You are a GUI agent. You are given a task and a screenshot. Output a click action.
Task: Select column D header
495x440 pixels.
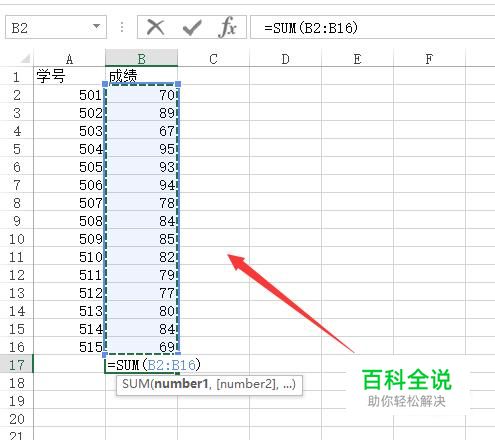285,59
